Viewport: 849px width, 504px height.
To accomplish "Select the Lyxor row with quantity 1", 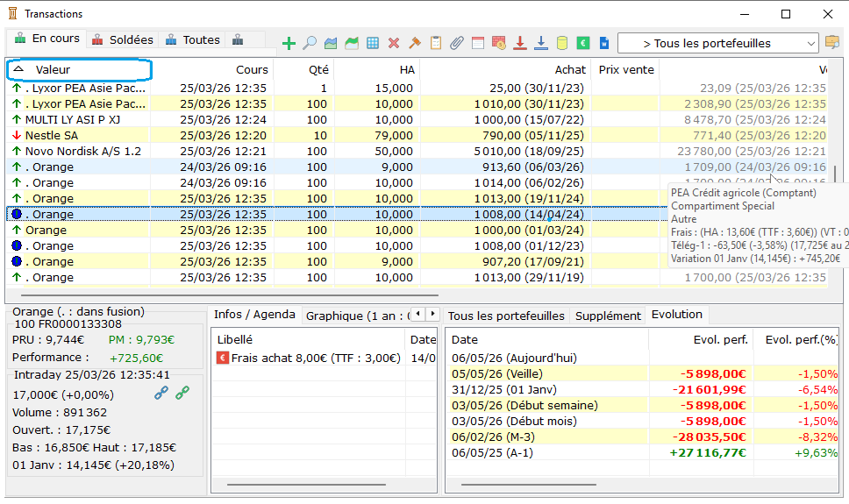I will pos(417,89).
